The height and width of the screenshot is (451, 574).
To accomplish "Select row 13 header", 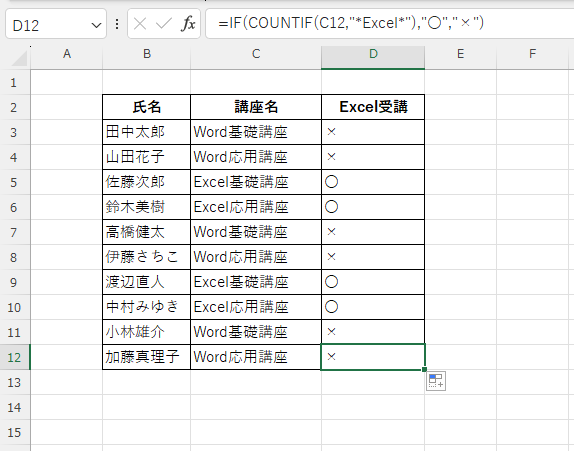I will pyautogui.click(x=14, y=383).
